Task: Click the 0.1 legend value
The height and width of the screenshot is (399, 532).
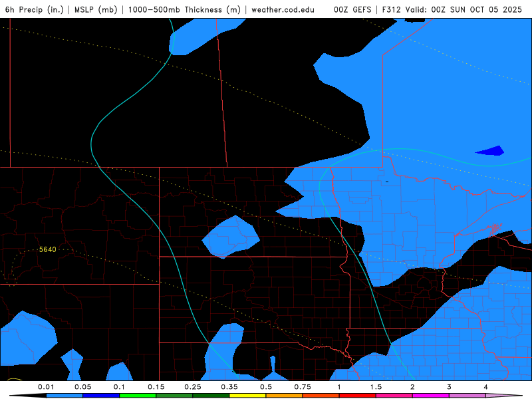Action: pos(119,387)
